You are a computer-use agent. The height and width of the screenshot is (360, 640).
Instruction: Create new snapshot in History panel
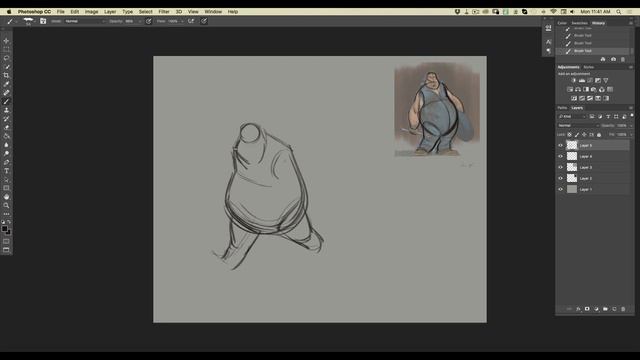[613, 59]
